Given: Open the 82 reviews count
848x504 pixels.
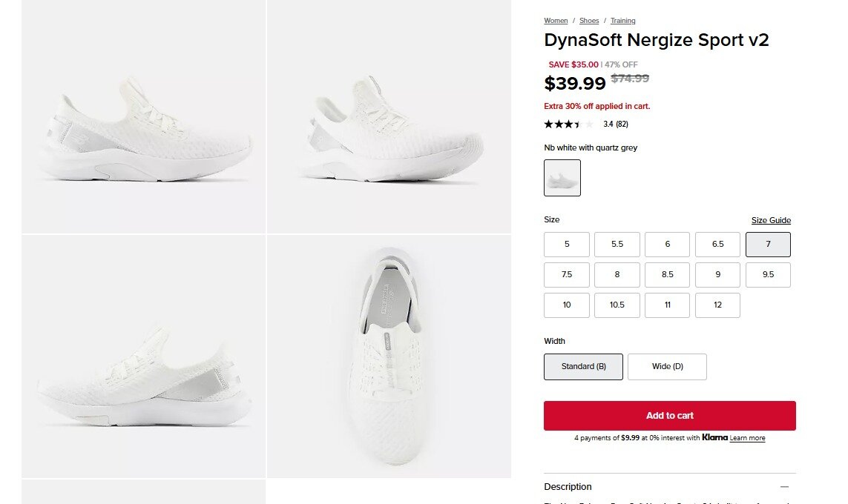Looking at the screenshot, I should coord(622,125).
